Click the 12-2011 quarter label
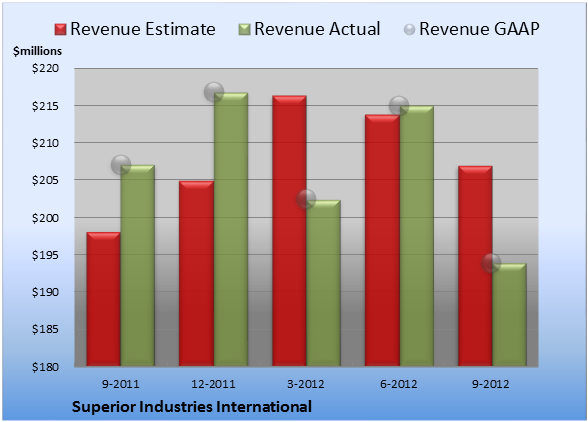The width and height of the screenshot is (588, 422). (x=213, y=384)
